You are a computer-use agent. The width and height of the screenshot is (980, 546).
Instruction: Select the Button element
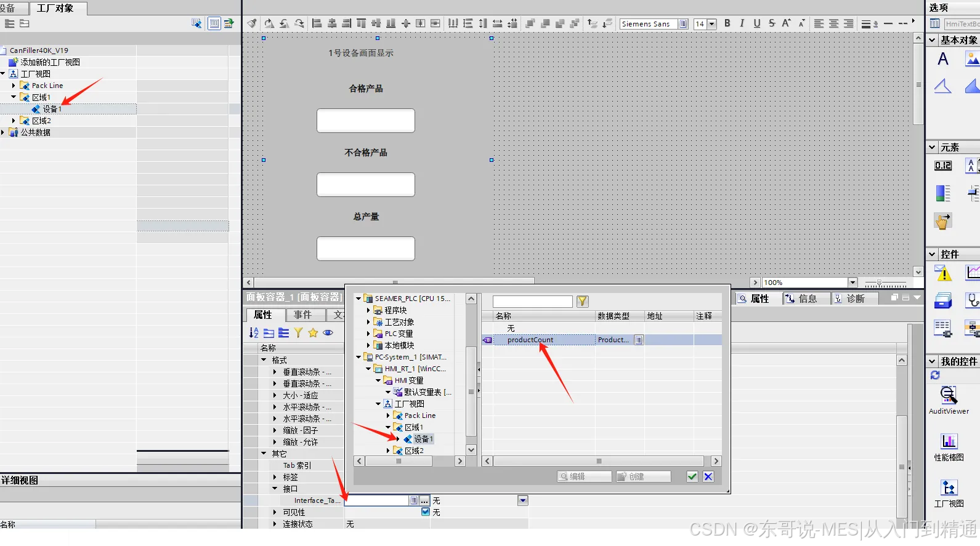click(943, 221)
